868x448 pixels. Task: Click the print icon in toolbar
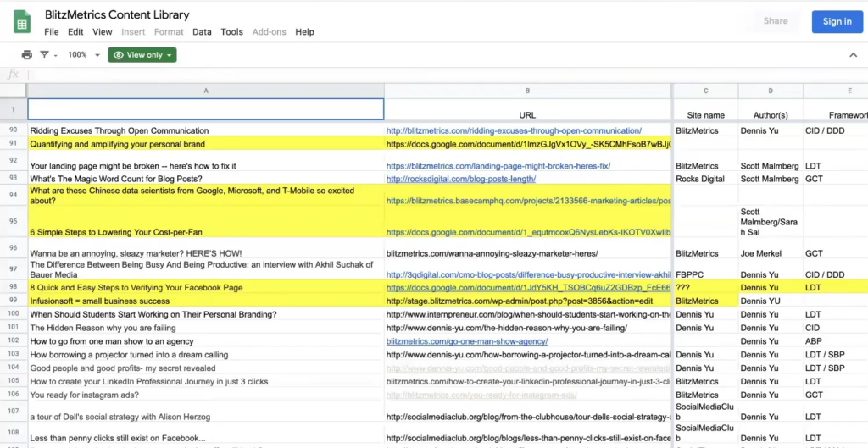(26, 55)
